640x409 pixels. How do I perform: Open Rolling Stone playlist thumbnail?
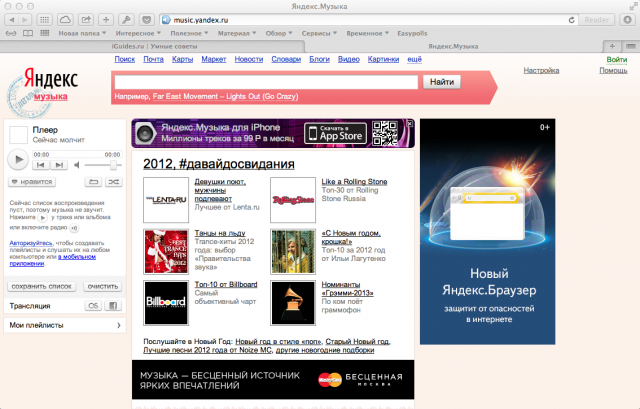coord(293,200)
